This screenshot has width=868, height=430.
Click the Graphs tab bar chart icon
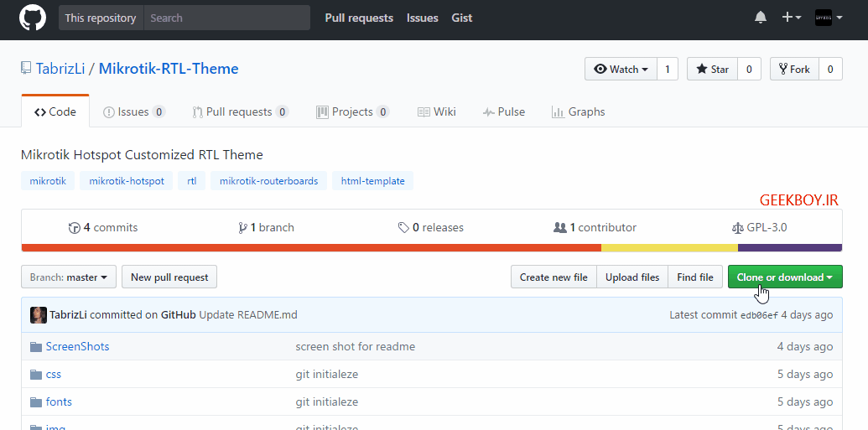coord(558,112)
